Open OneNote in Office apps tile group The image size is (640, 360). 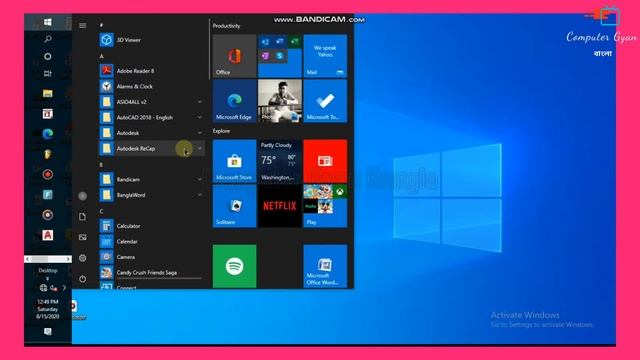tap(266, 56)
